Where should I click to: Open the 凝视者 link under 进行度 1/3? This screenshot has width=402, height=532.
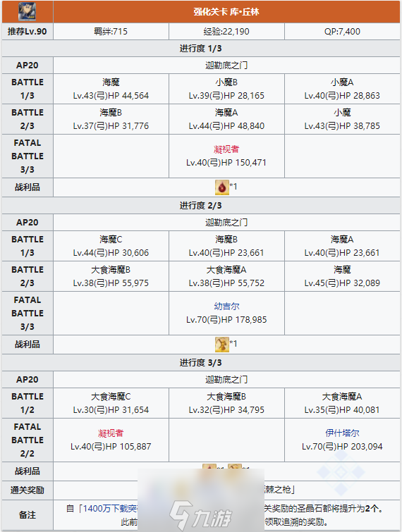pyautogui.click(x=226, y=149)
